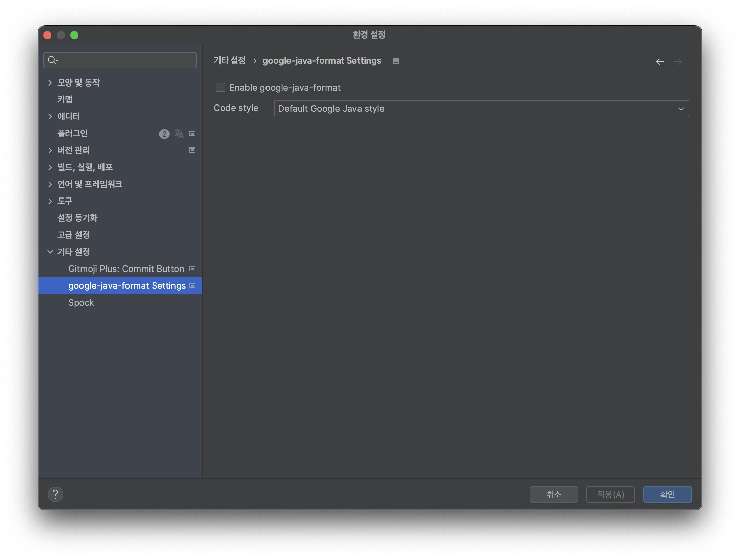Open the Spock settings page
The height and width of the screenshot is (560, 740).
(x=81, y=303)
